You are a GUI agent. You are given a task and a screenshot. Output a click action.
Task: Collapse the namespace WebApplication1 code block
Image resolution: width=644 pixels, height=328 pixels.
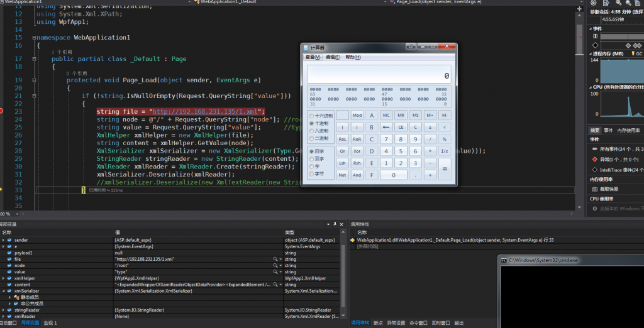tap(35, 37)
